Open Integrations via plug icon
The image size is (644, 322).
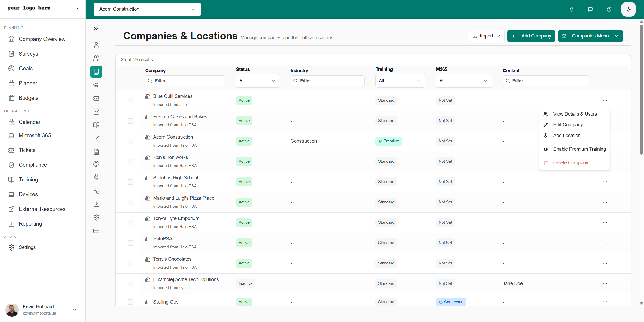coord(96,177)
